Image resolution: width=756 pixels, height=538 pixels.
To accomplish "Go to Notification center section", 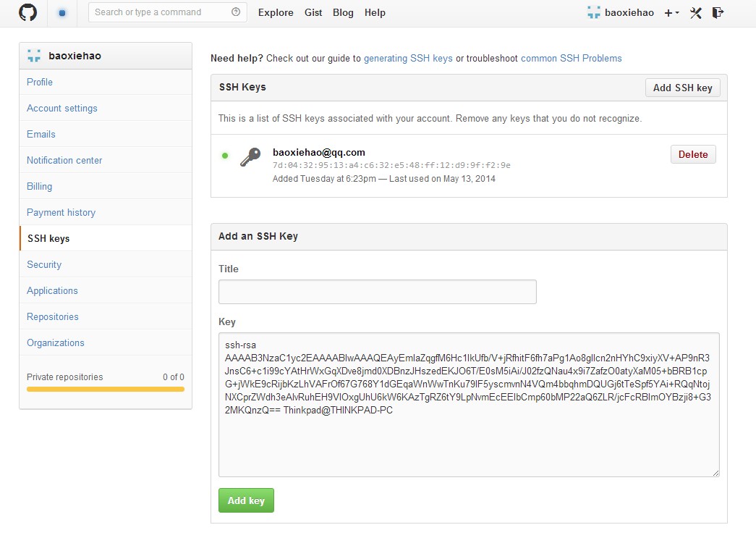I will click(64, 160).
